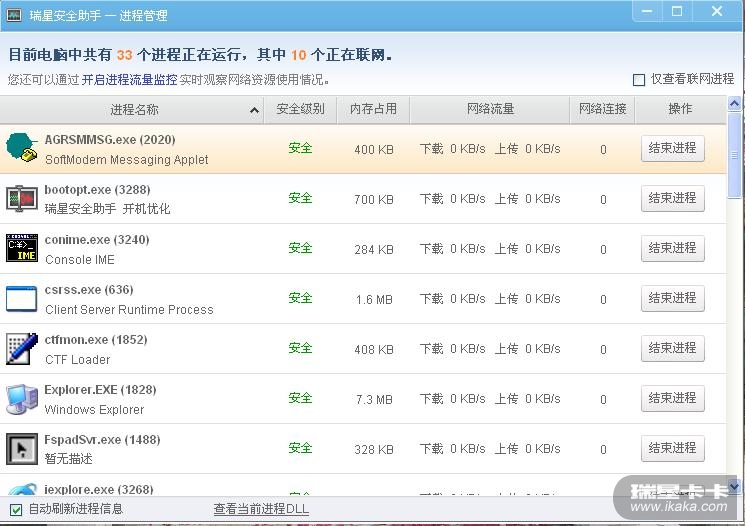745x526 pixels.
Task: Minimize the 进程管理 window
Action: click(647, 11)
